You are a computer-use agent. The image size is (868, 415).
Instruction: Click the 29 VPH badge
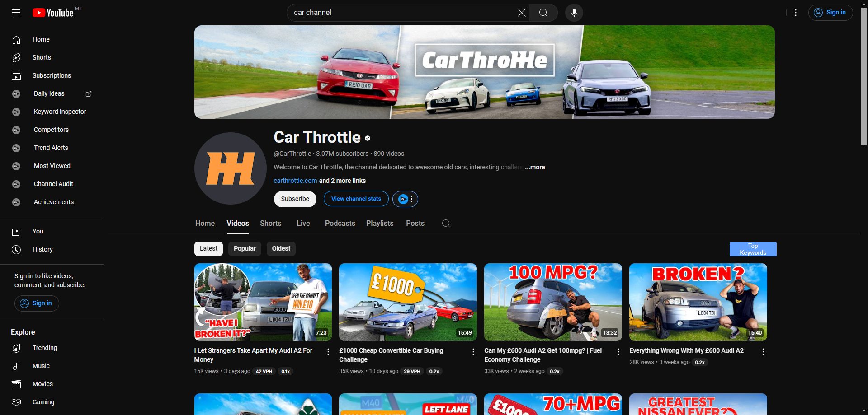tap(412, 372)
